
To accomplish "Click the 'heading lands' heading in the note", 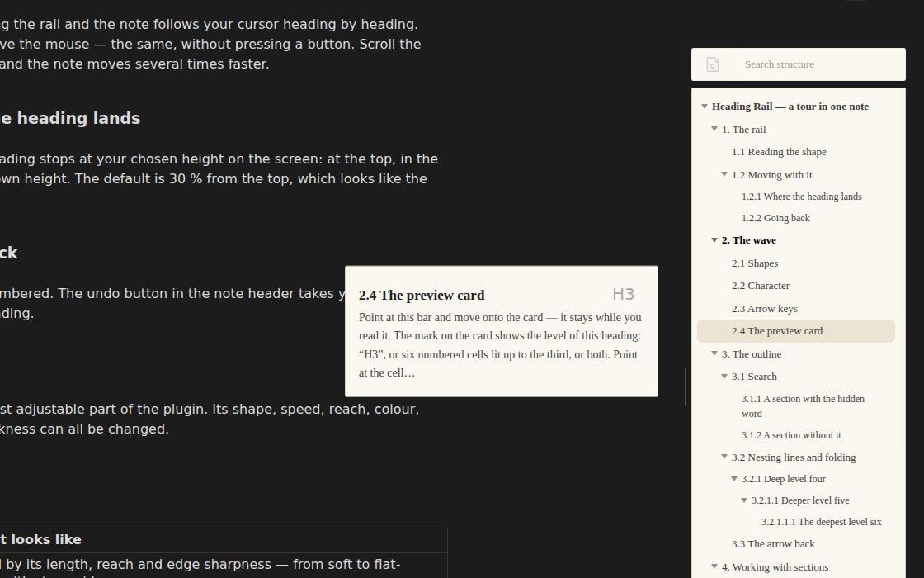I will point(70,119).
